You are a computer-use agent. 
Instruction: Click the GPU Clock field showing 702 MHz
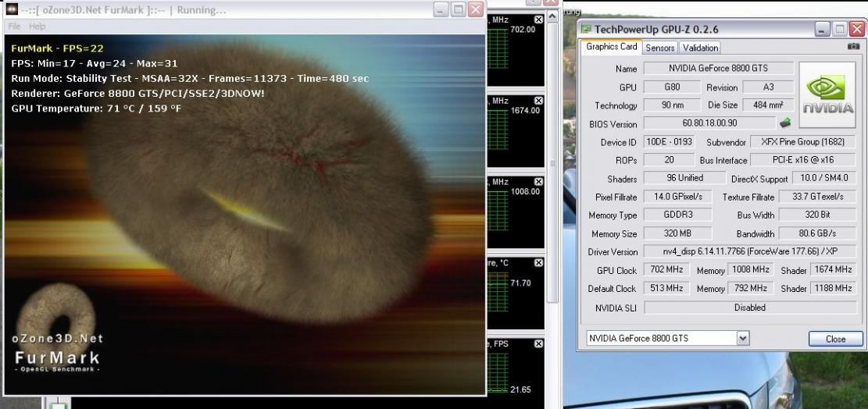[x=666, y=270]
